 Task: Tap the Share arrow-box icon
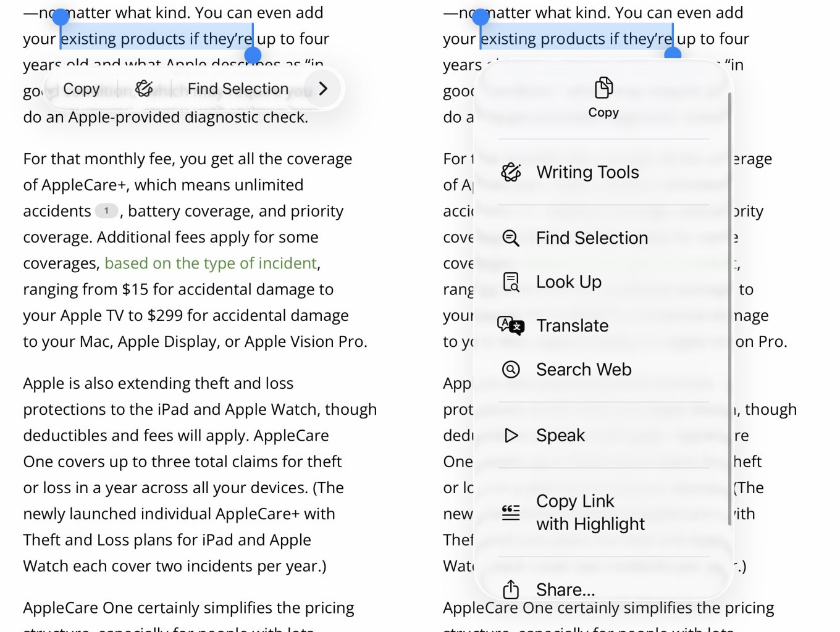click(511, 589)
